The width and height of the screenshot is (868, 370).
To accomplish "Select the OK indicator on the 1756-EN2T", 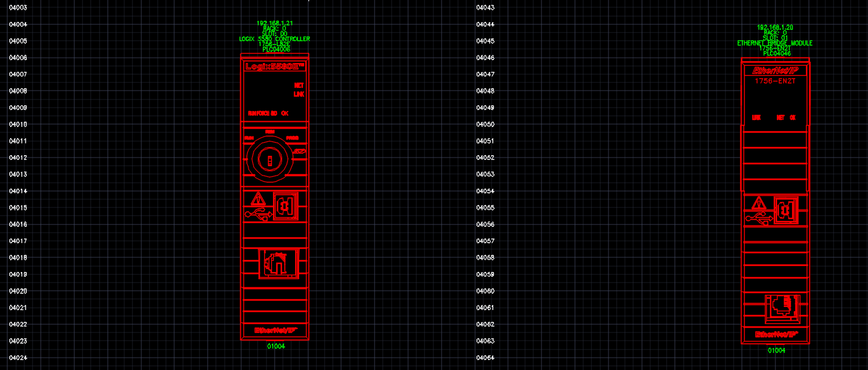I will tap(793, 117).
